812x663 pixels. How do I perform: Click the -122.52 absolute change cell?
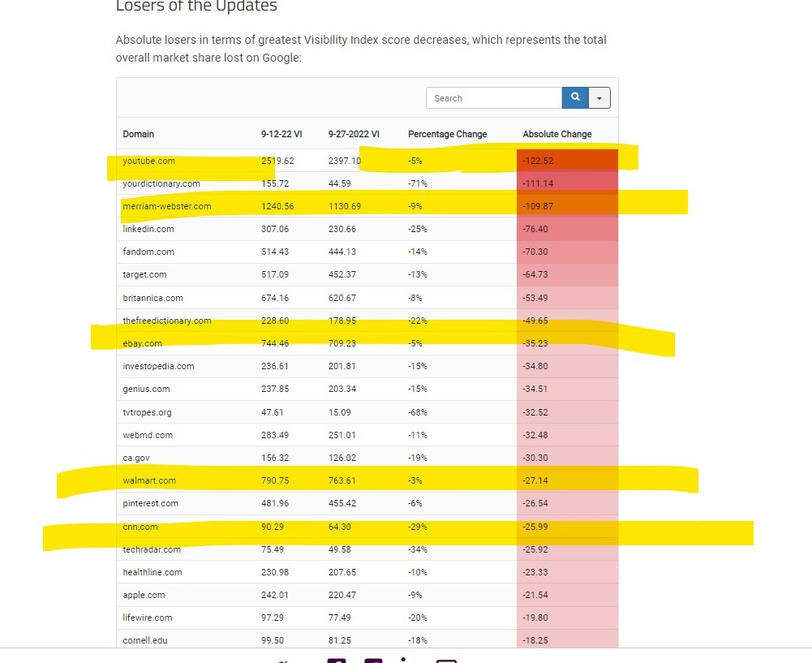click(x=568, y=161)
